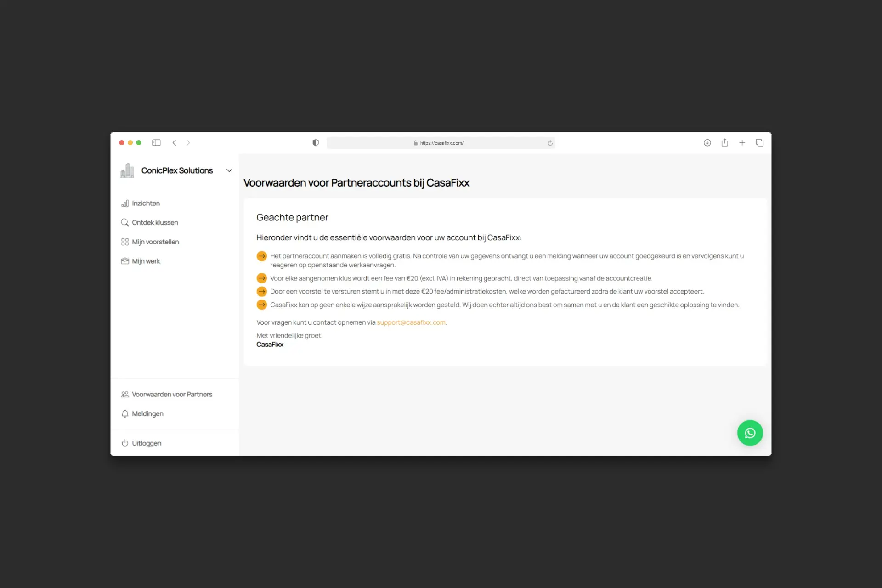The image size is (882, 588).
Task: Show tab overview icon
Action: coord(759,143)
